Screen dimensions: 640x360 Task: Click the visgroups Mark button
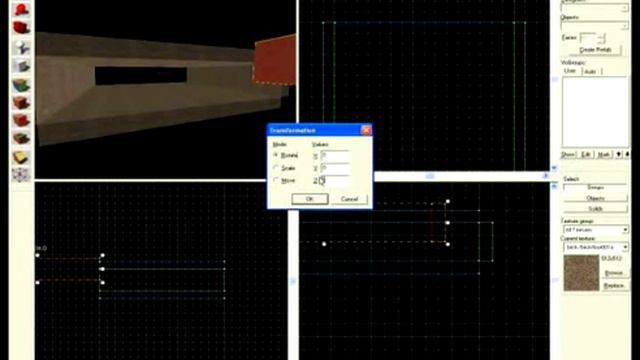tap(604, 155)
